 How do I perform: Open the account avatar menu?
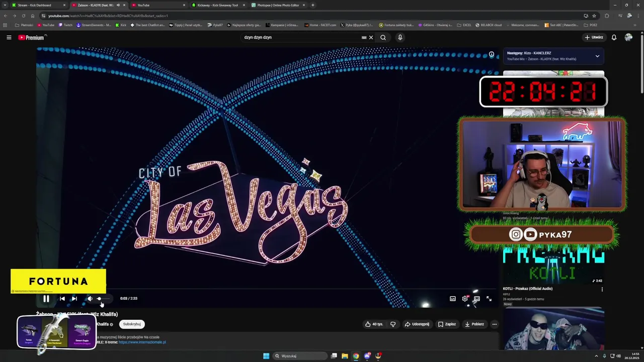[628, 37]
